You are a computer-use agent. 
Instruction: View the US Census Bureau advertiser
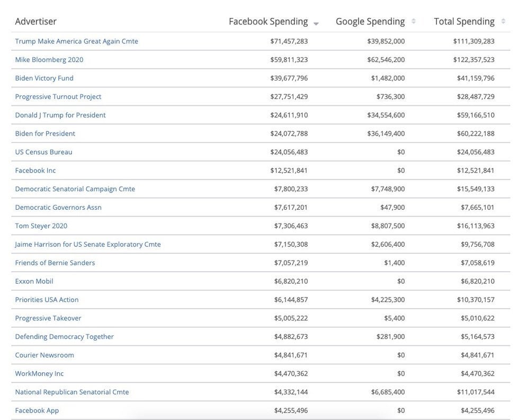click(x=43, y=152)
